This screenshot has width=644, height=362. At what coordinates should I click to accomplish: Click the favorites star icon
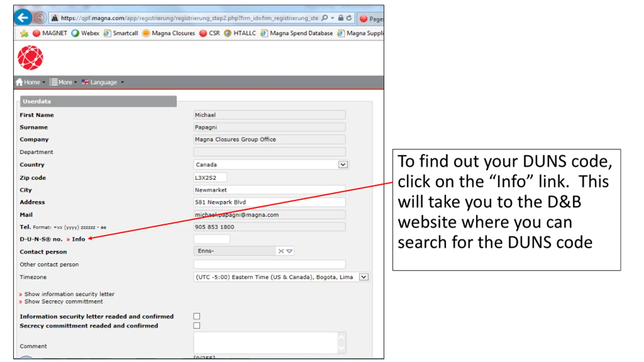(x=24, y=33)
